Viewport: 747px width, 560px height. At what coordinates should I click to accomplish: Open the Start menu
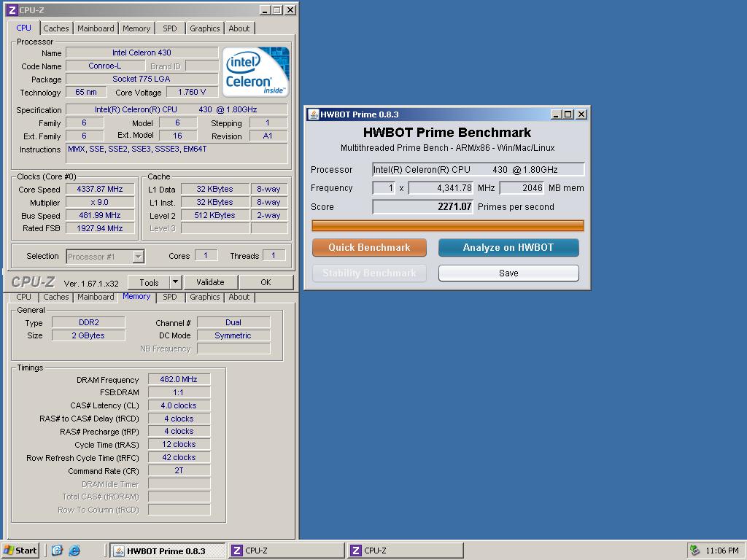point(20,551)
